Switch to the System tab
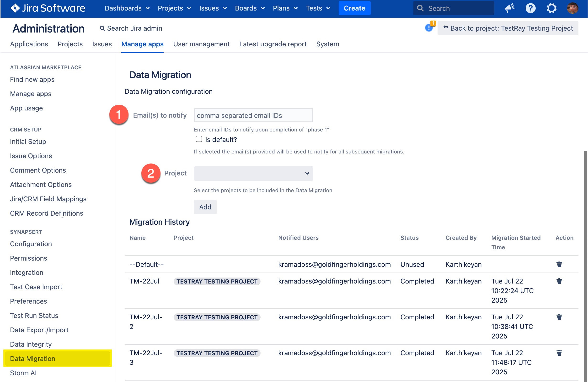588x382 pixels. pyautogui.click(x=327, y=44)
